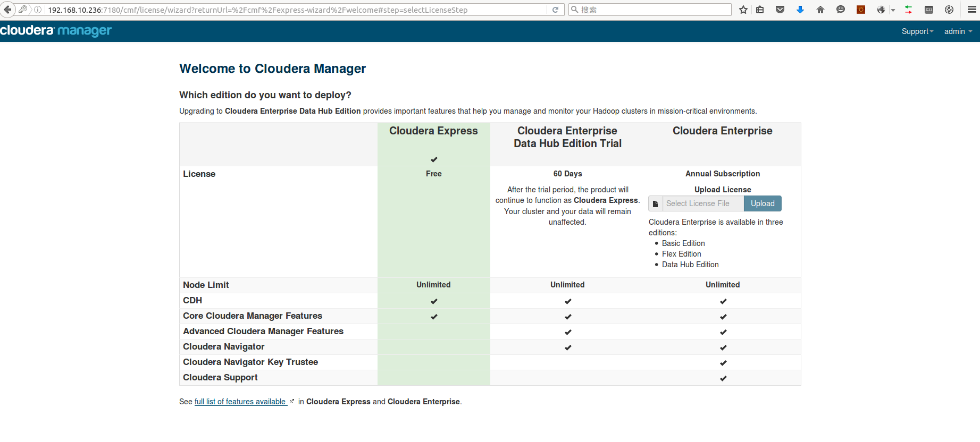Image resolution: width=980 pixels, height=442 pixels.
Task: Click the key icon in the address bar
Action: tap(23, 10)
